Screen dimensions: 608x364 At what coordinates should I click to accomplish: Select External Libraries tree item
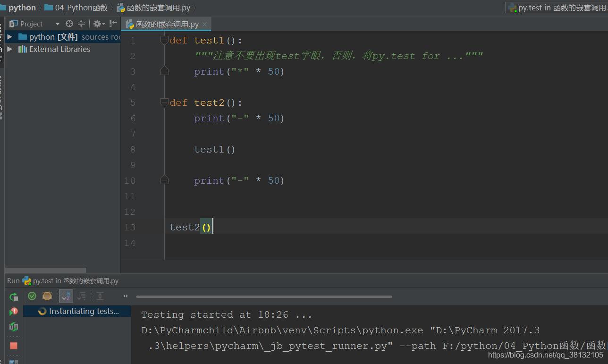(59, 49)
